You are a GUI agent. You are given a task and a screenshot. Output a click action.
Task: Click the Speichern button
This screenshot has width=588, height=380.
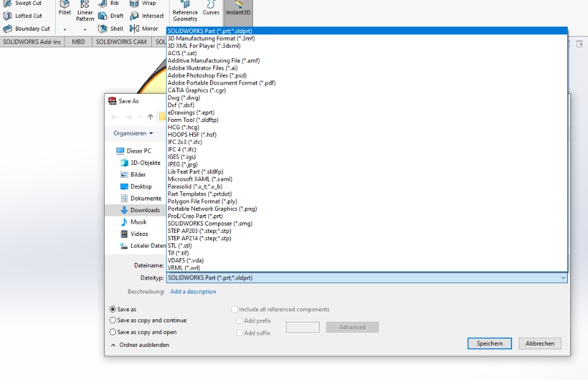tap(489, 343)
